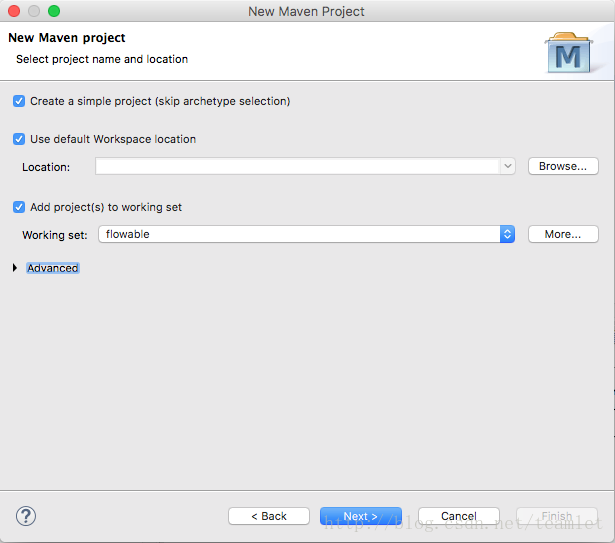615x543 pixels.
Task: Click the Location: label
Action: point(46,167)
